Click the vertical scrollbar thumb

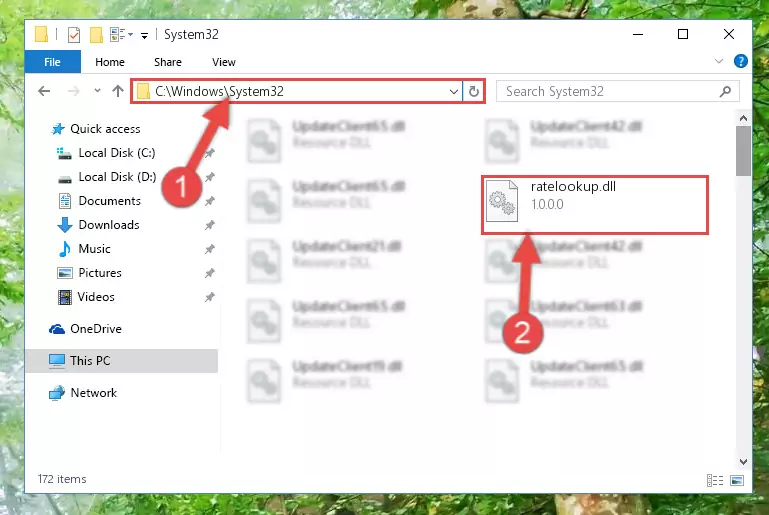(x=743, y=151)
